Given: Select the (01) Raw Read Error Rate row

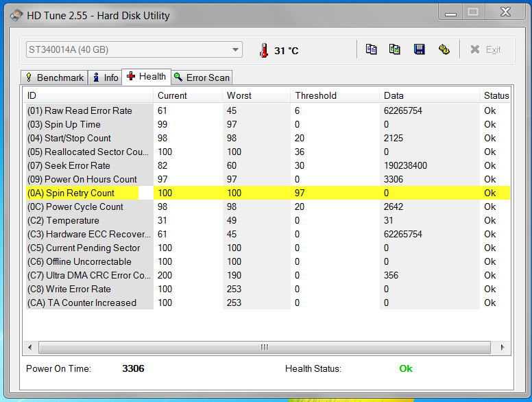Looking at the screenshot, I should coord(268,110).
